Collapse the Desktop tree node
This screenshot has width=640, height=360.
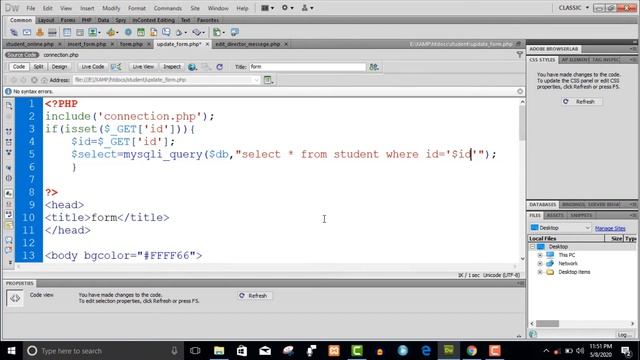click(532, 247)
